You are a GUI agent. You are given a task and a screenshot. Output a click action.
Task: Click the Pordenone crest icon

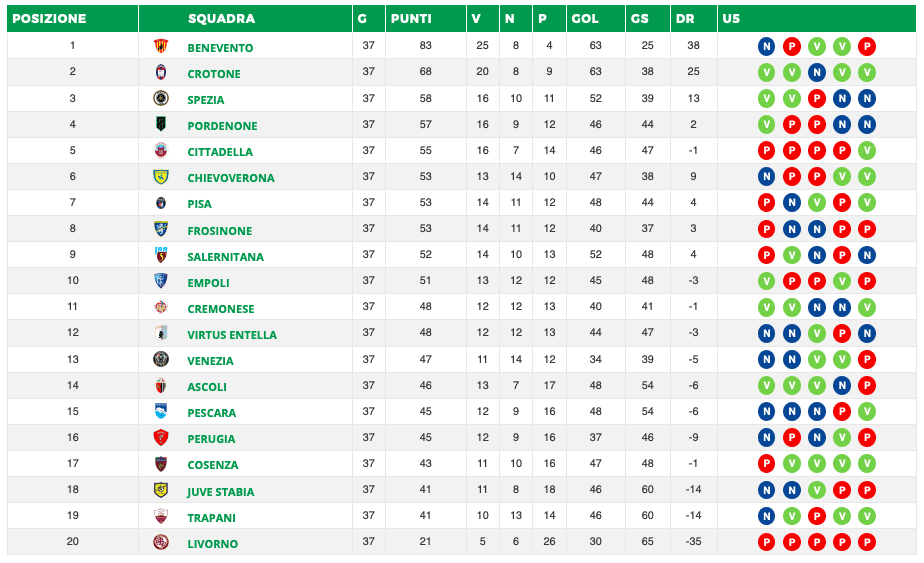click(160, 125)
